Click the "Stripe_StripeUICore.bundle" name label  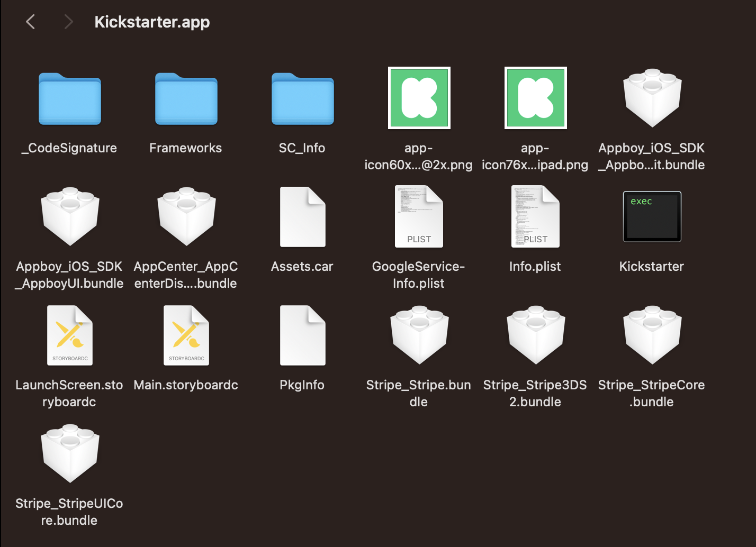69,512
